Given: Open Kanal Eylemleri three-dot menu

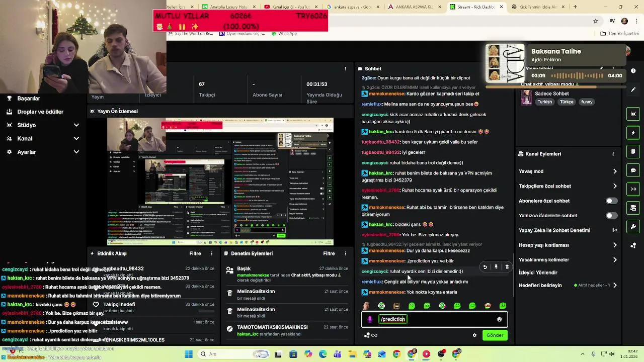Looking at the screenshot, I should coord(613,154).
